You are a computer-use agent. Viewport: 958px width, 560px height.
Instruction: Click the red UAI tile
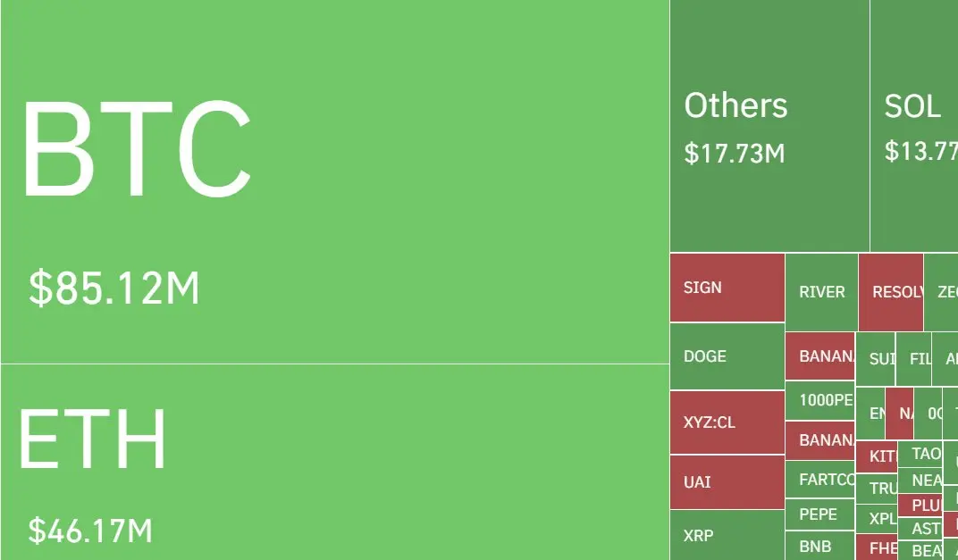pyautogui.click(x=727, y=481)
